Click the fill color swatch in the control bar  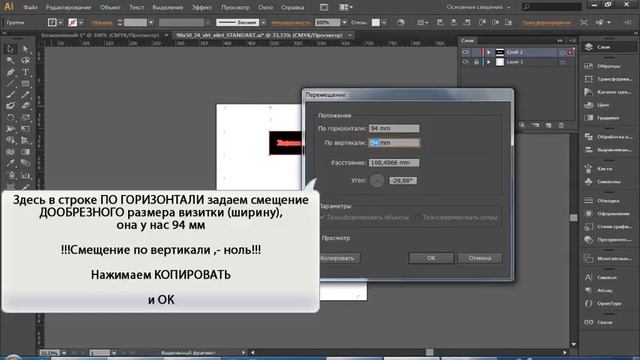click(52, 22)
